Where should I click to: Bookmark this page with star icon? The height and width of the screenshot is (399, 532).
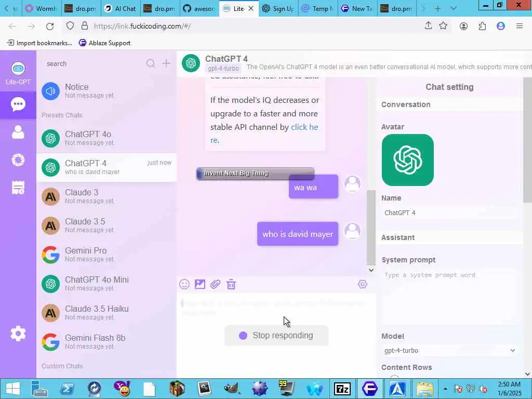point(443,26)
